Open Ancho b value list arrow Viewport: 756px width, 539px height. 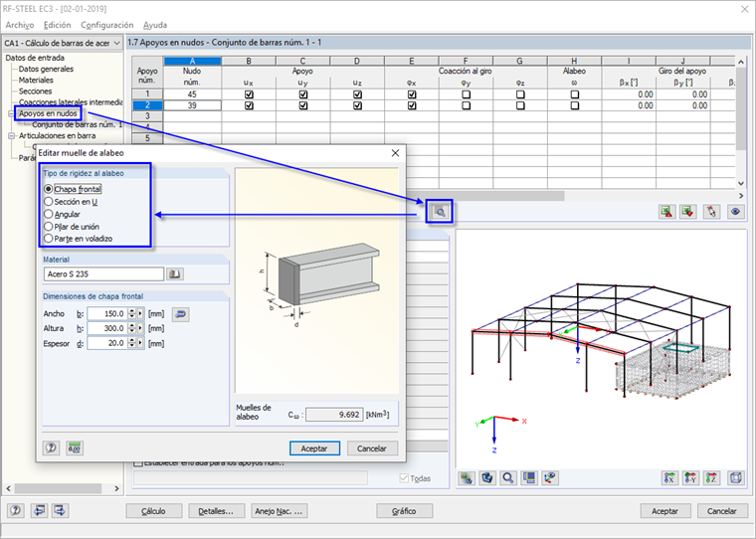coord(140,314)
